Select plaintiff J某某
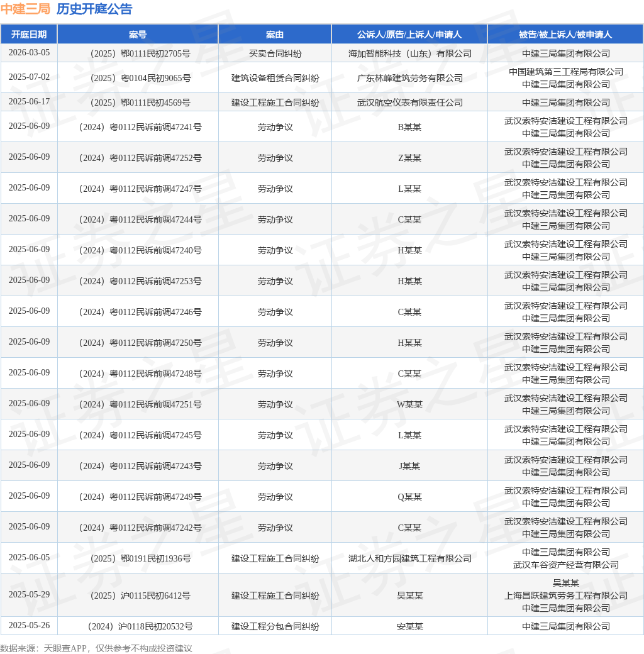Screen dimensions: 644x654 (409, 467)
